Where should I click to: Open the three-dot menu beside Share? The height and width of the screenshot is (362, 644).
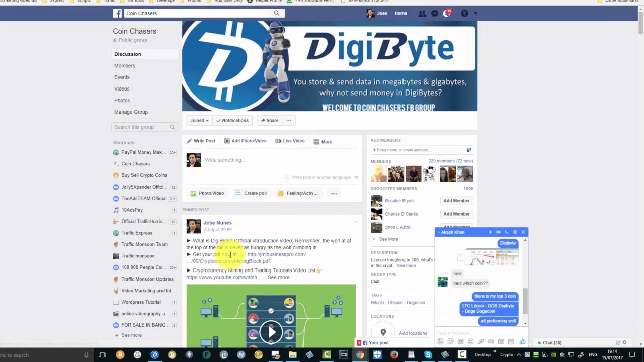[288, 120]
